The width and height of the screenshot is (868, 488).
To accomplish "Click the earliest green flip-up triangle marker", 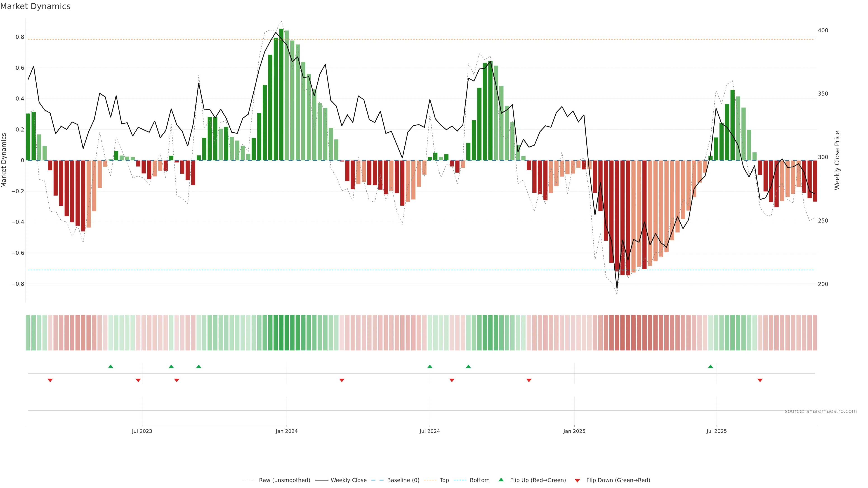I will [x=111, y=366].
